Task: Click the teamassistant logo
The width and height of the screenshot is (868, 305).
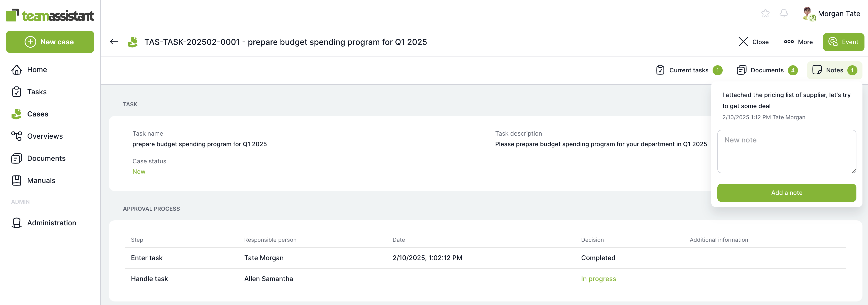Action: click(x=50, y=15)
